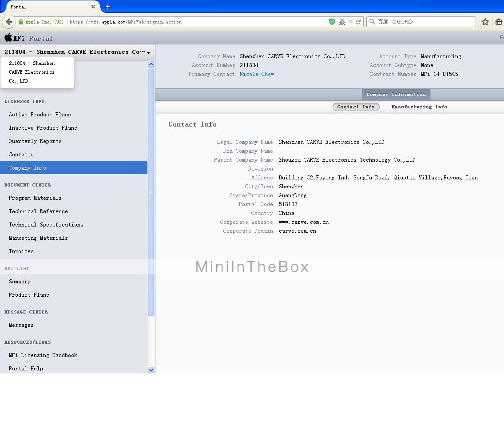
Task: Click the Apple logo in MFi Portal header
Action: (x=8, y=38)
